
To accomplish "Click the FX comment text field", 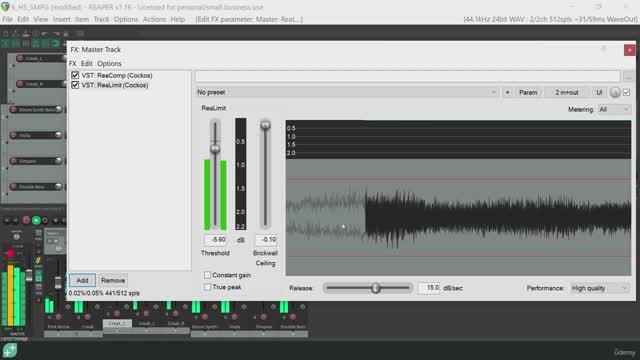I will [x=408, y=76].
